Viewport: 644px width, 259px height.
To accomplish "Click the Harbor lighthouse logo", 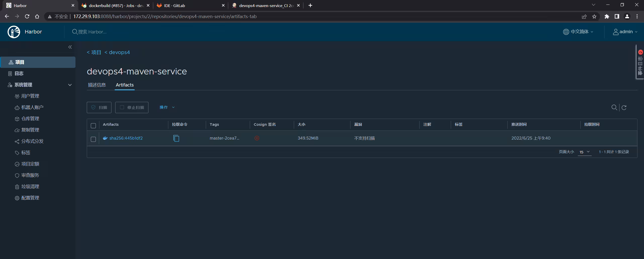I will (x=14, y=32).
